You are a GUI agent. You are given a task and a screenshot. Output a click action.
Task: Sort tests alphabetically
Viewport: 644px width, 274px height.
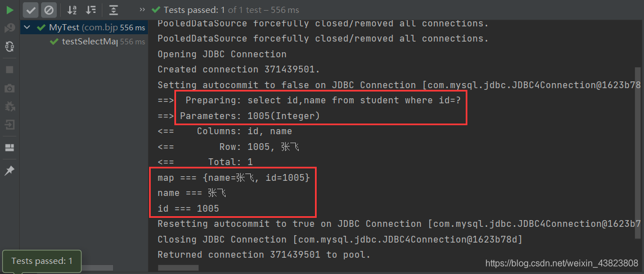72,10
